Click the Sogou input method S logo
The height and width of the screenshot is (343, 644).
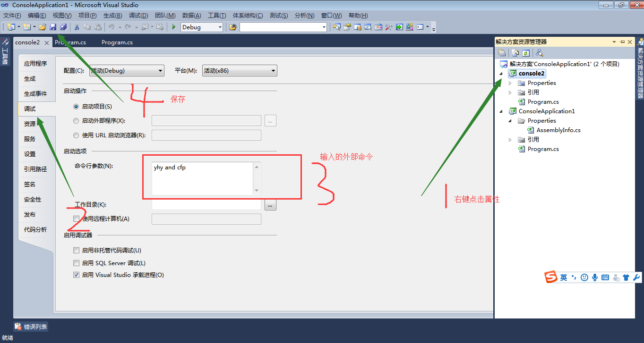pos(551,277)
